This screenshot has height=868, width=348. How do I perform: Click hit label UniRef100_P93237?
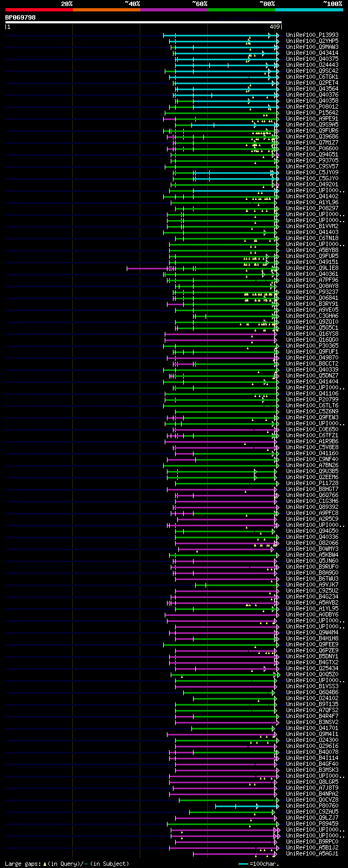[x=312, y=292]
